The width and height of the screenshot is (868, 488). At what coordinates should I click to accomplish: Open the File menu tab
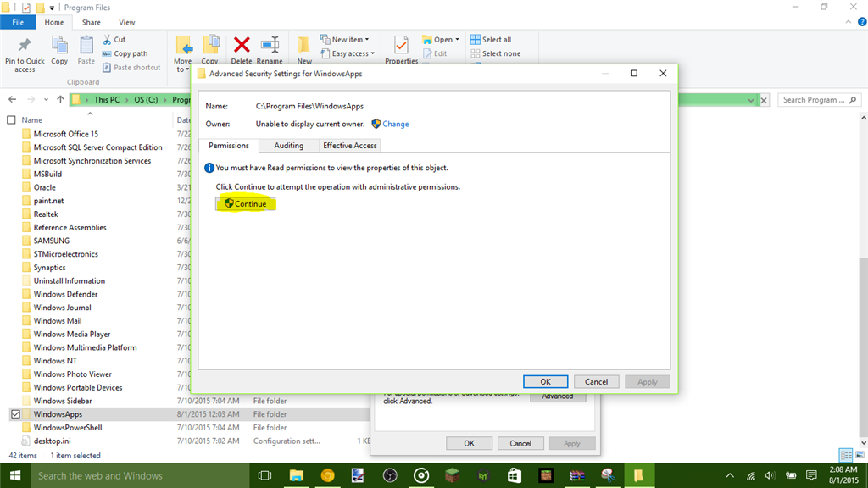click(18, 22)
